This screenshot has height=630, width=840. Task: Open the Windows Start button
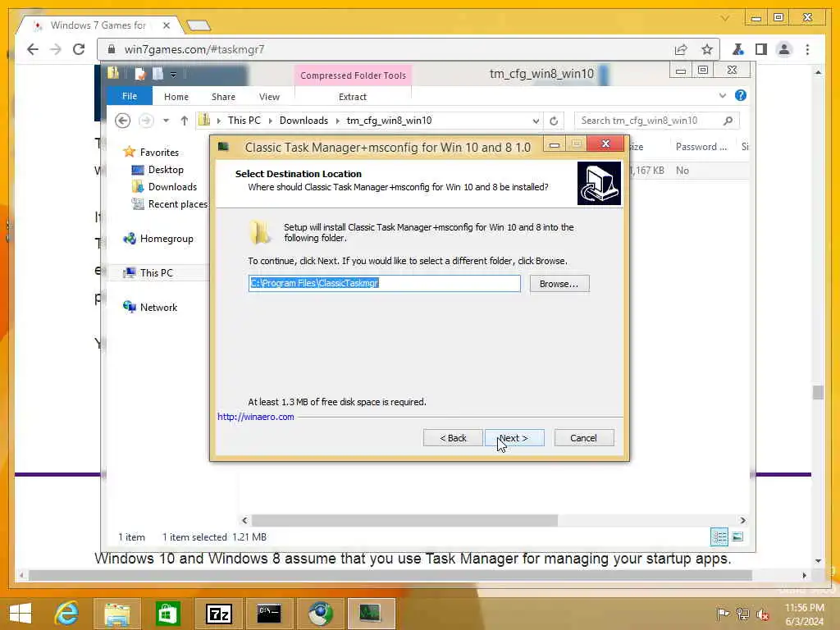coord(21,614)
